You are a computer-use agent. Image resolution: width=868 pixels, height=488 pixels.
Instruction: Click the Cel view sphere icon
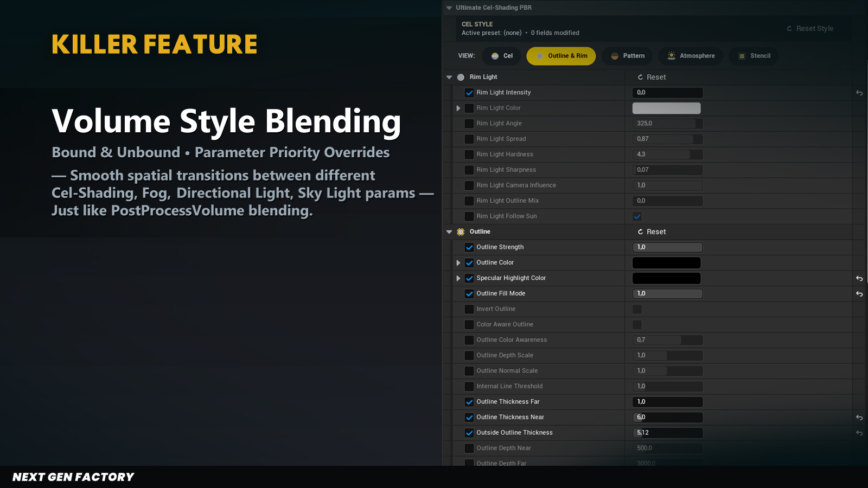495,56
